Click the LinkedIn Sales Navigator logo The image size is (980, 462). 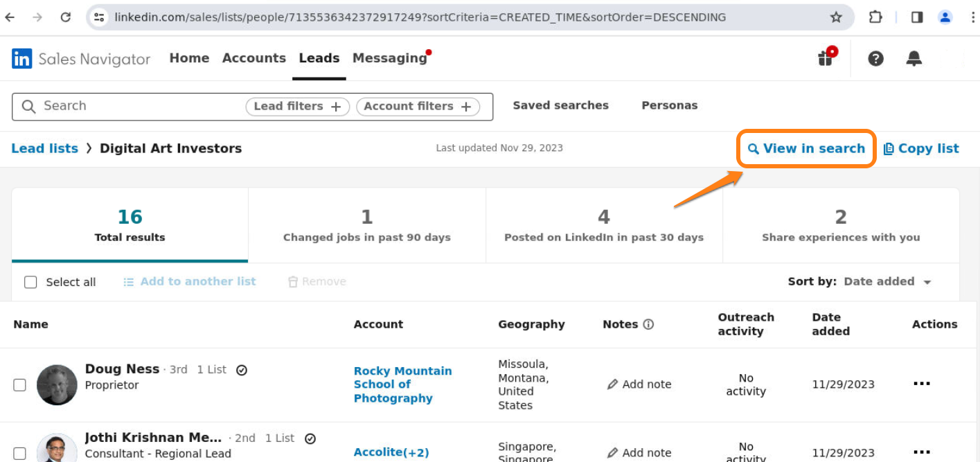[x=81, y=59]
